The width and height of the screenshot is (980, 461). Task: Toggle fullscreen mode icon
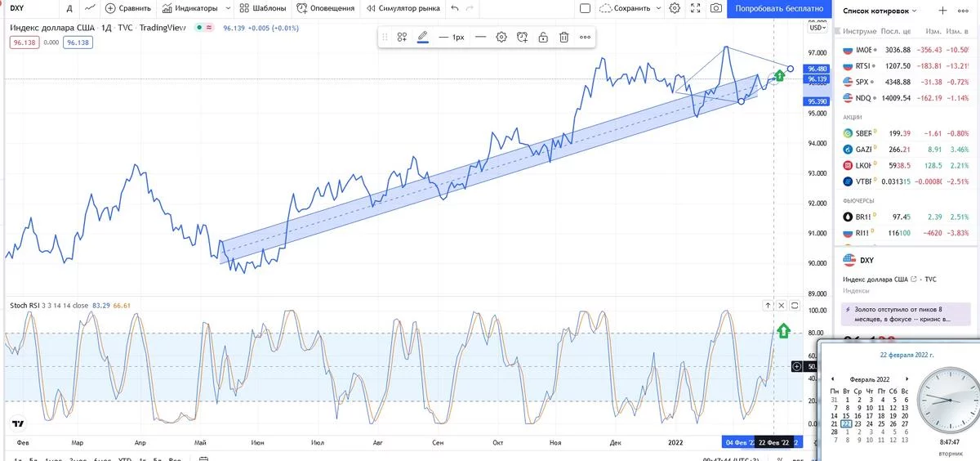point(696,8)
